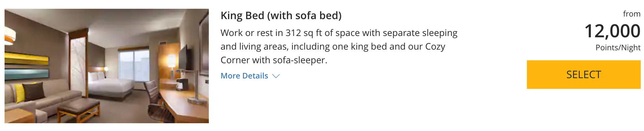Image resolution: width=644 pixels, height=131 pixels.
Task: Click the Points/Night label
Action: click(618, 48)
